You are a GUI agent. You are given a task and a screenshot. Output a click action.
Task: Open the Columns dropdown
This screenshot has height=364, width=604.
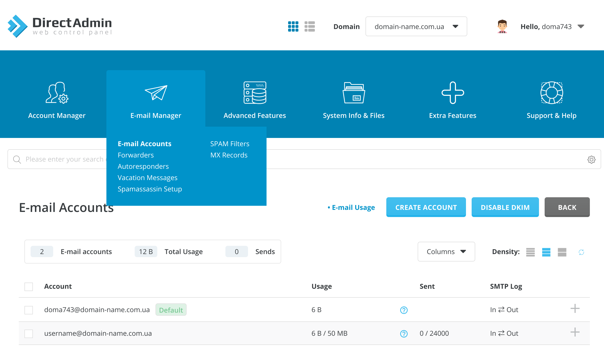[x=446, y=252]
